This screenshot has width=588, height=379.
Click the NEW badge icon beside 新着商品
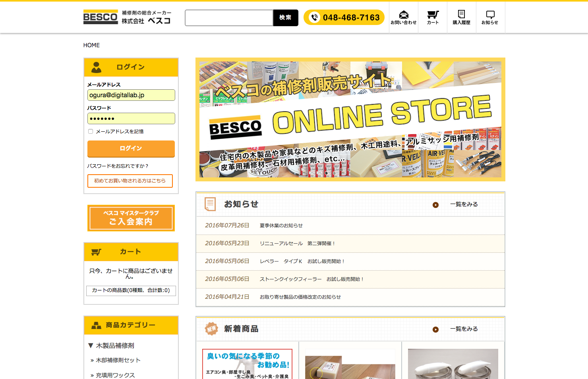coord(211,329)
